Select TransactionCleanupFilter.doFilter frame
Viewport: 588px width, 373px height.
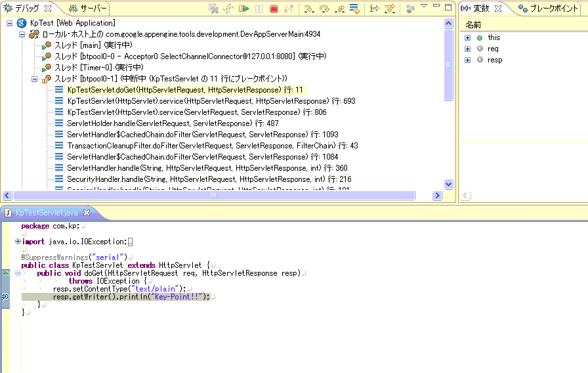click(213, 146)
